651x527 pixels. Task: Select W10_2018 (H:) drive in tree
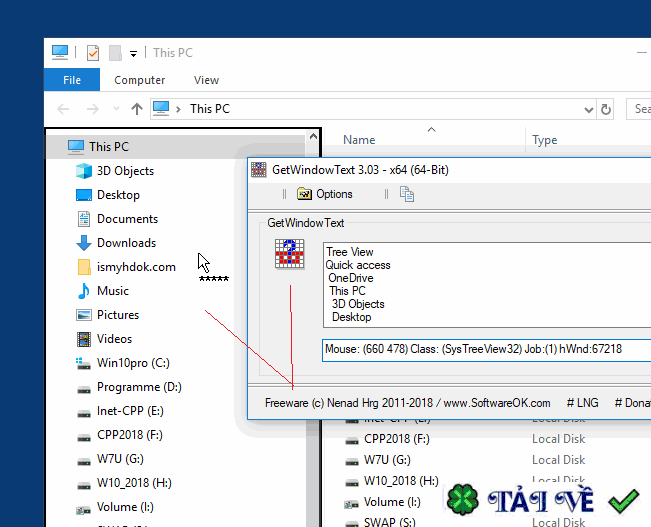(x=134, y=483)
